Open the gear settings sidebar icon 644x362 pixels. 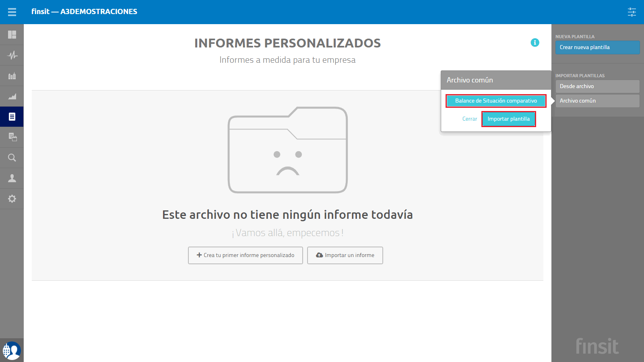[12, 199]
